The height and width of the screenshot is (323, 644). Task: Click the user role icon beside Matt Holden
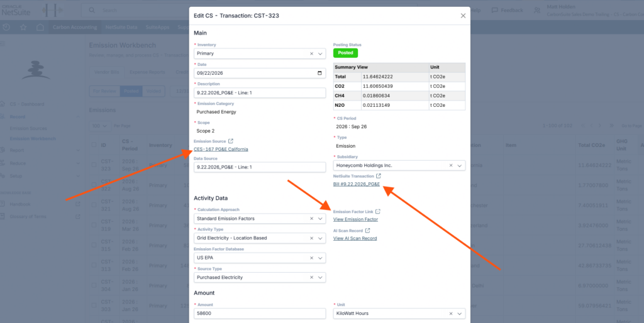[x=537, y=10]
